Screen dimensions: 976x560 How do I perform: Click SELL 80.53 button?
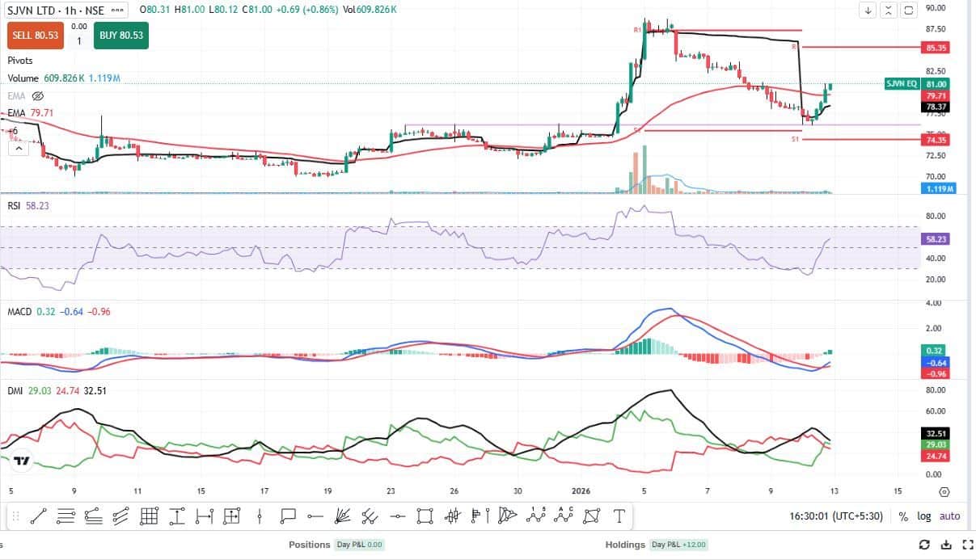(x=36, y=36)
